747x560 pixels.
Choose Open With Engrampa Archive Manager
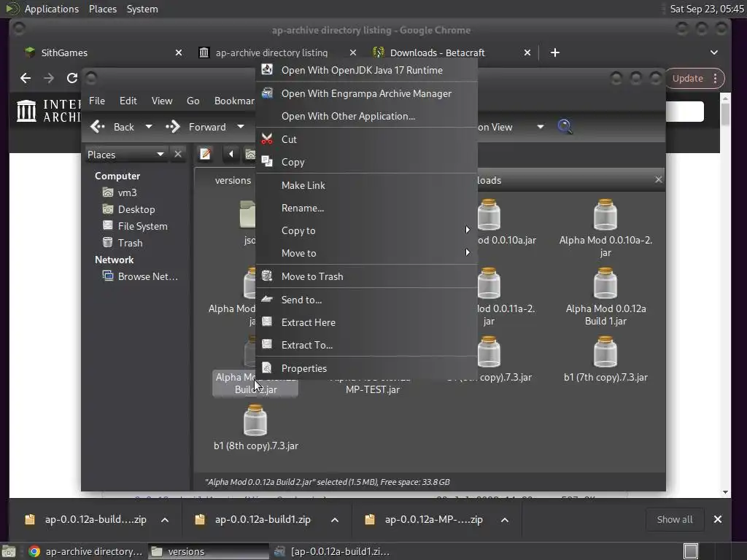[x=366, y=93]
